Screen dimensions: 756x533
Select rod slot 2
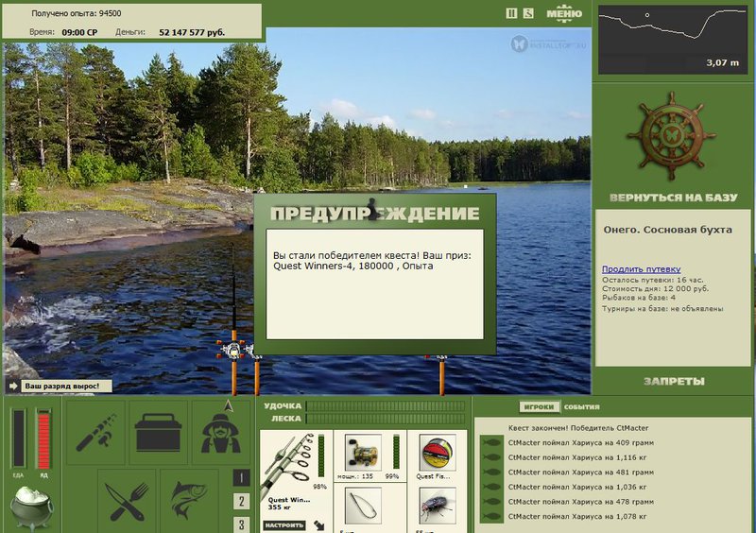[242, 501]
